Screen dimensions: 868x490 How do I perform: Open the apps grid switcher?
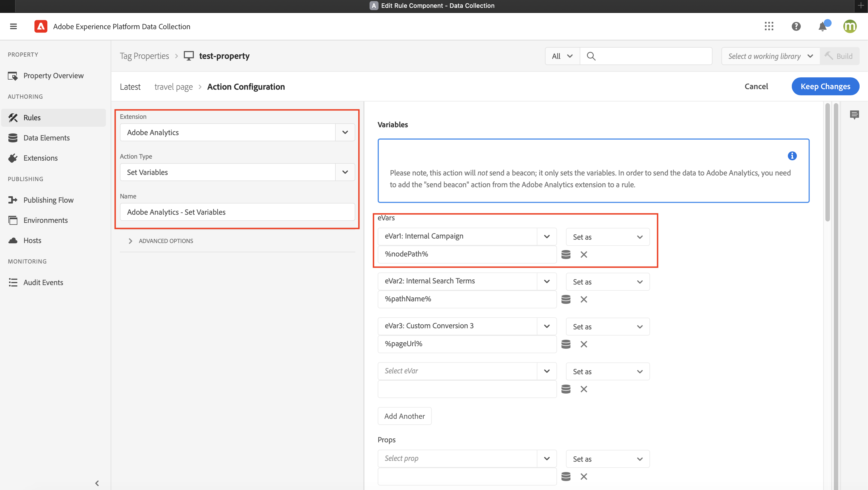(x=769, y=26)
